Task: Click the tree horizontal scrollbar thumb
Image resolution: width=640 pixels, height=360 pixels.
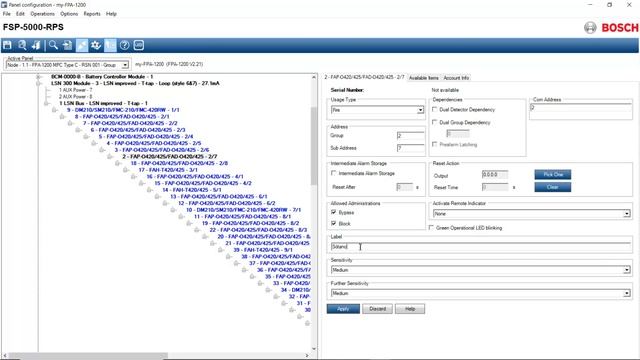Action: coord(88,356)
